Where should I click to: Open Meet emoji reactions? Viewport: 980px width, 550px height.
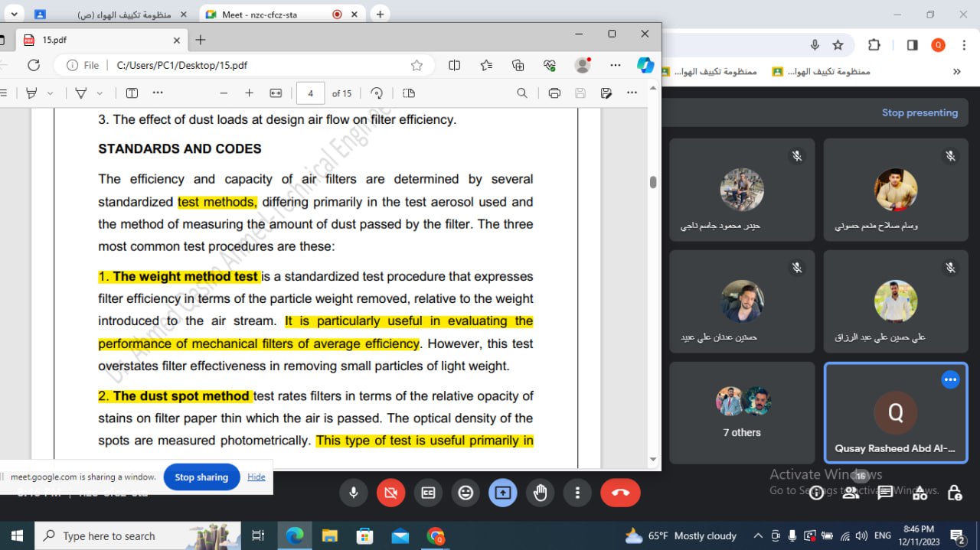[465, 493]
